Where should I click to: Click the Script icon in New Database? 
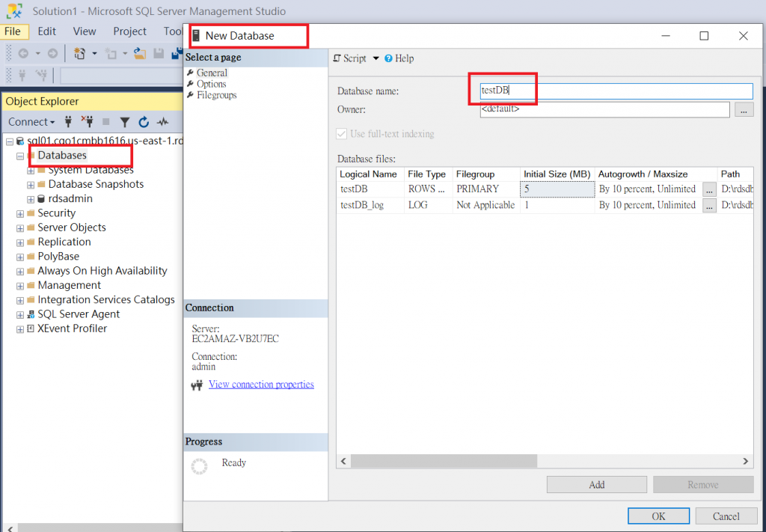(x=337, y=58)
